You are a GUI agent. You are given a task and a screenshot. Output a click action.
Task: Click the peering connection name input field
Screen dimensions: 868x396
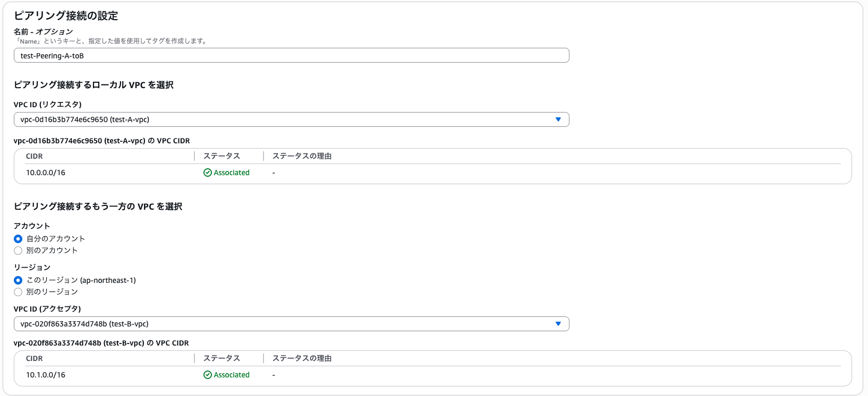click(x=291, y=56)
